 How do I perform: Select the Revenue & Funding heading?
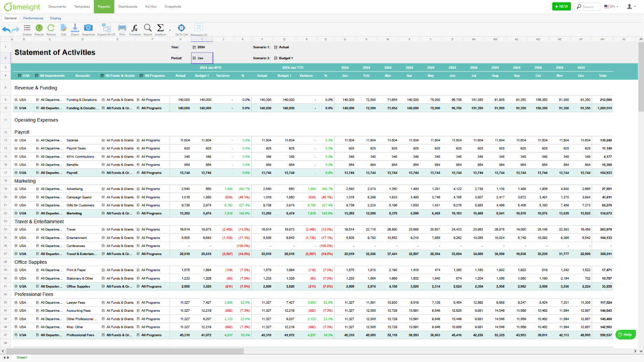(x=36, y=88)
